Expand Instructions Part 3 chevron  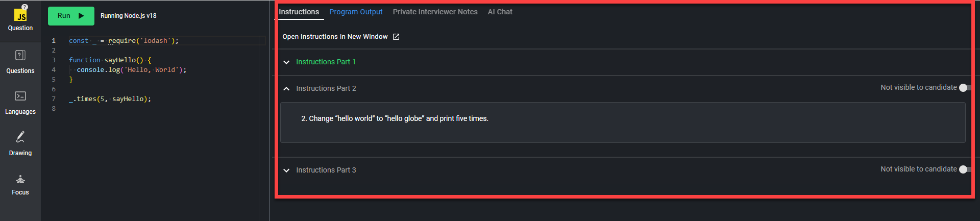(x=286, y=170)
